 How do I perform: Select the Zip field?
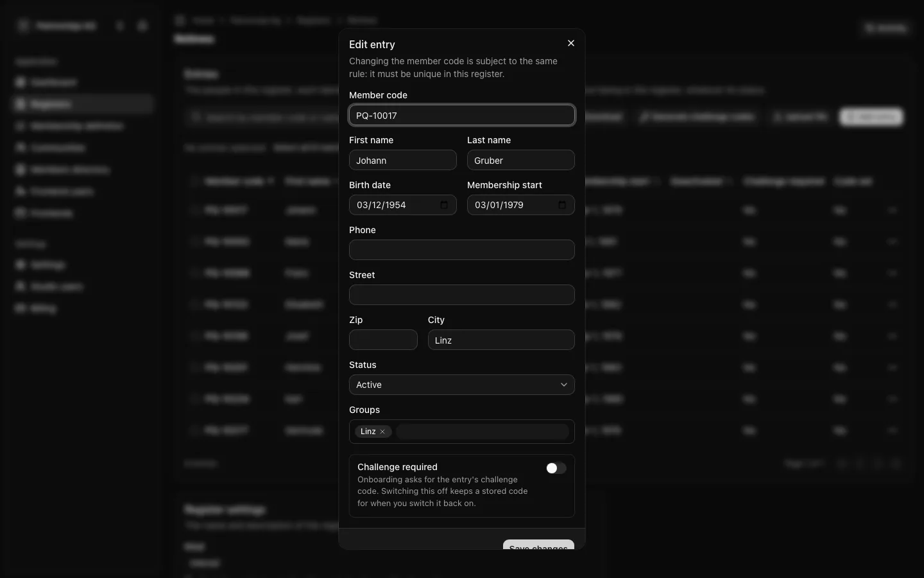pos(383,340)
